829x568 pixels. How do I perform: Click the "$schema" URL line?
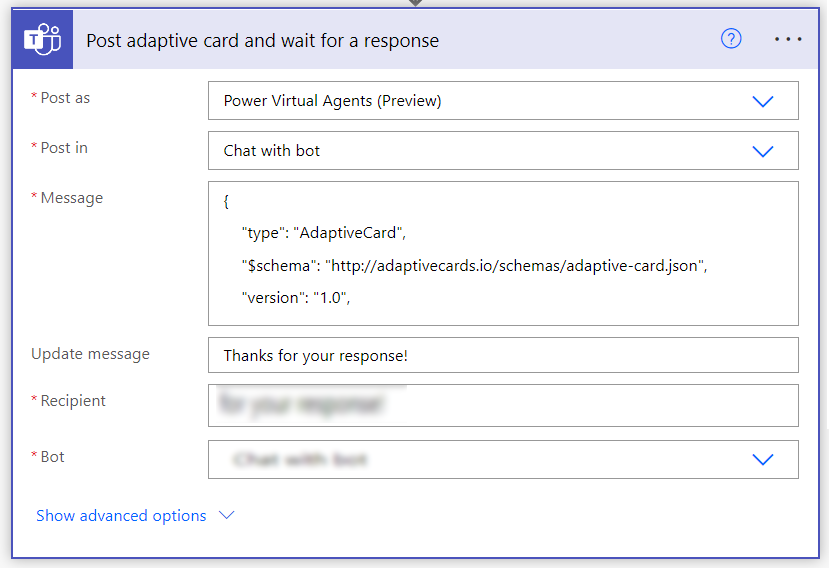point(474,265)
